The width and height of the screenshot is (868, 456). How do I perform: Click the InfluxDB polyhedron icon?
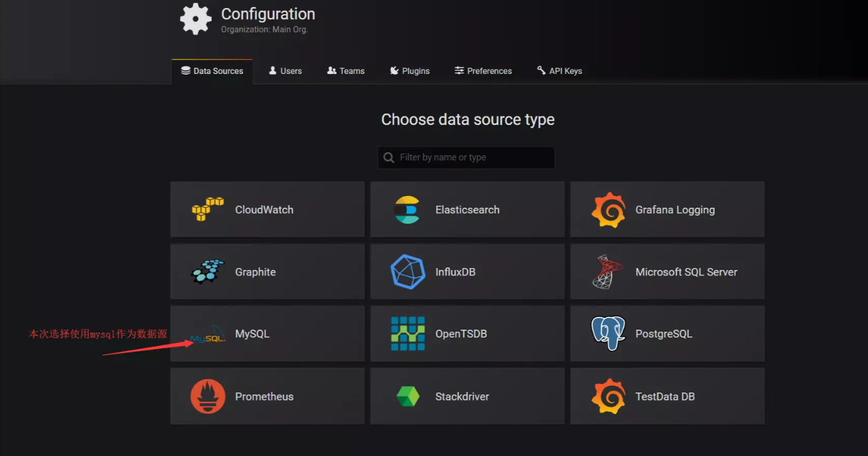point(408,272)
